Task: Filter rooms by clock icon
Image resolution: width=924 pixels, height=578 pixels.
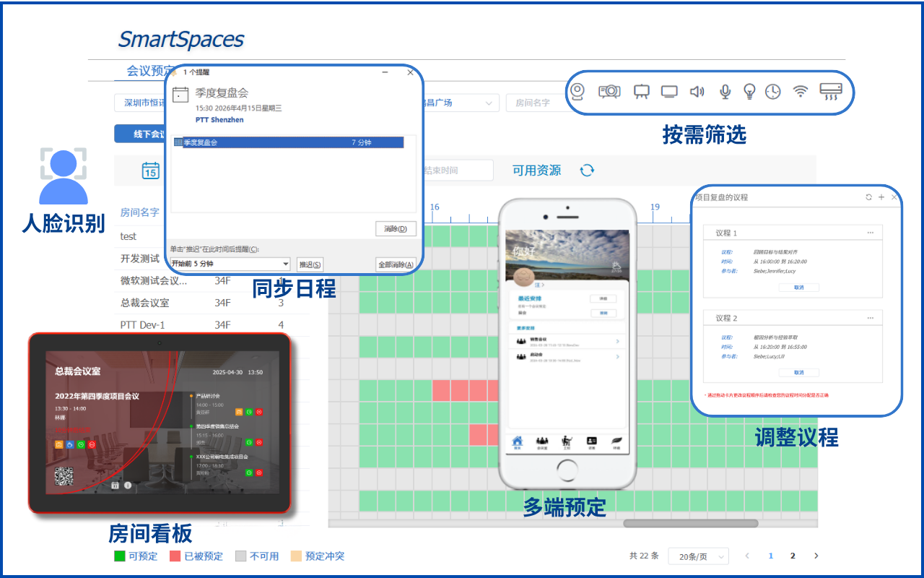Action: (773, 92)
